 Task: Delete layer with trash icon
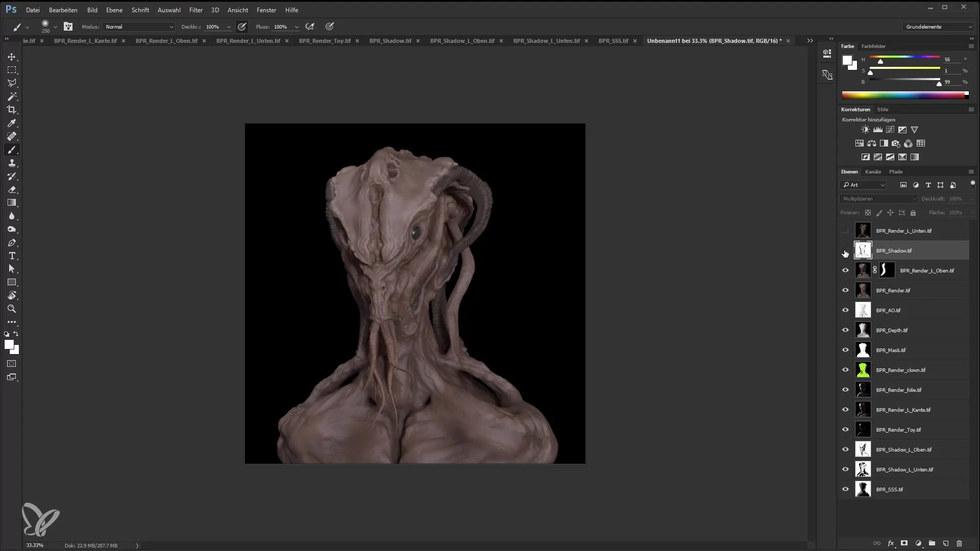click(x=959, y=543)
